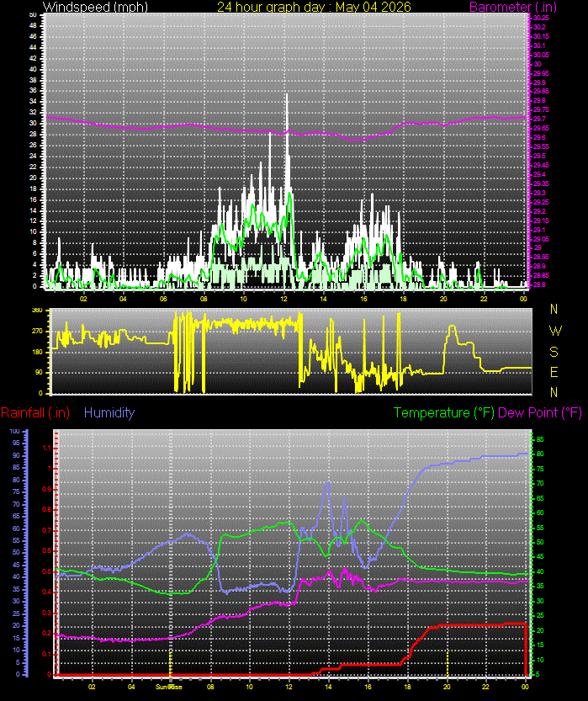Click the red rainfall drop at midnight
This screenshot has height=701, width=588.
pos(527,649)
